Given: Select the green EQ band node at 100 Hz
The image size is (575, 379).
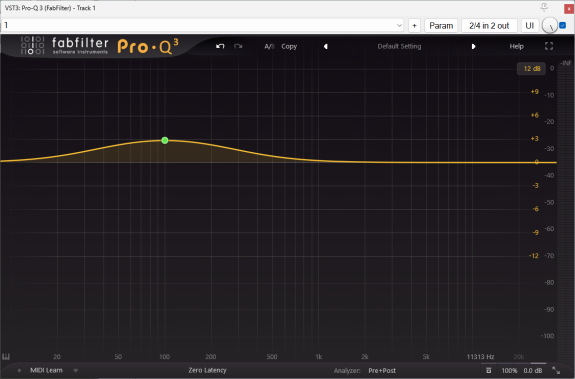Looking at the screenshot, I should (165, 140).
